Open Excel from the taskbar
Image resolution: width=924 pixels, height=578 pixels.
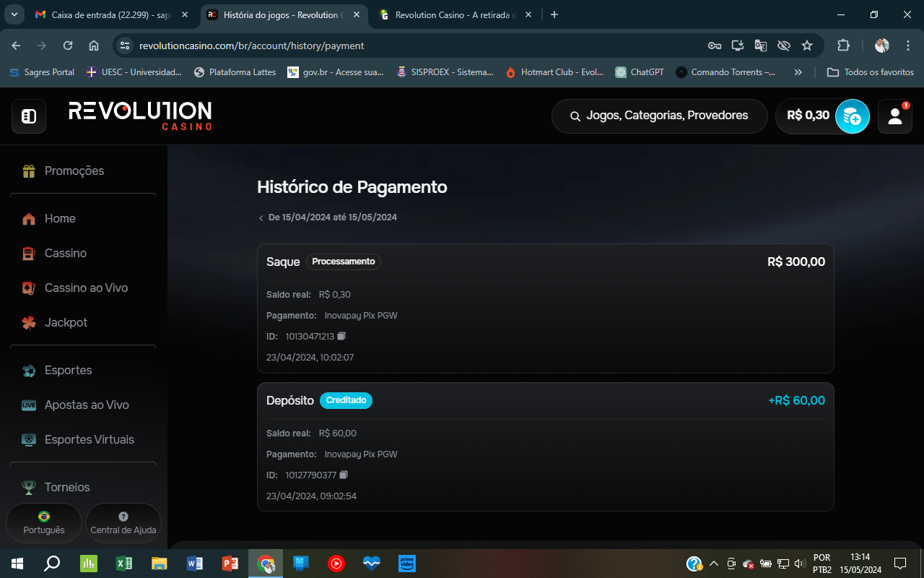click(x=123, y=563)
